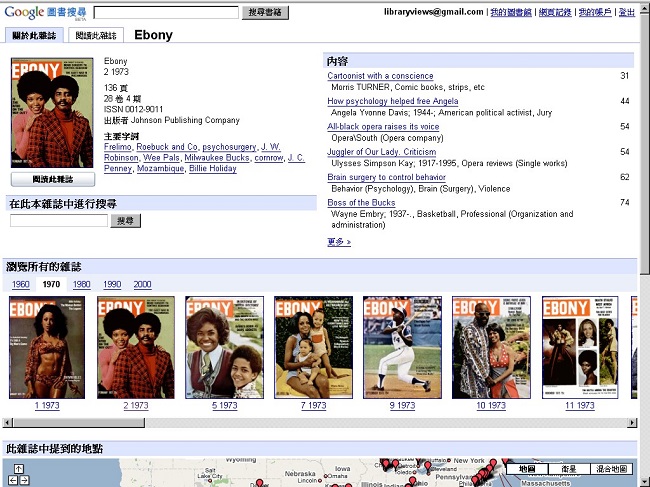Switch to the Read this magazine tab
The width and height of the screenshot is (650, 487).
[x=96, y=35]
